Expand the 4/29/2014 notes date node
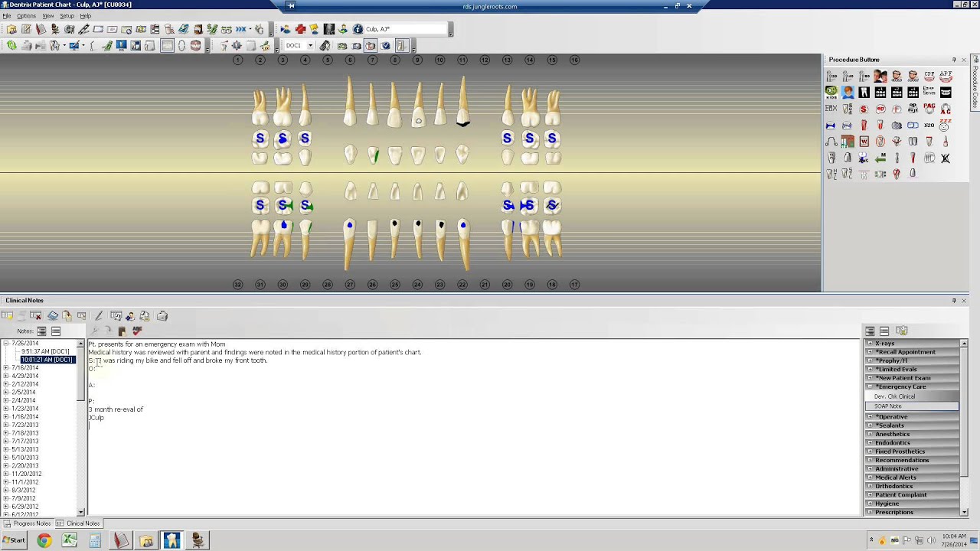This screenshot has width=980, height=551. [5, 376]
